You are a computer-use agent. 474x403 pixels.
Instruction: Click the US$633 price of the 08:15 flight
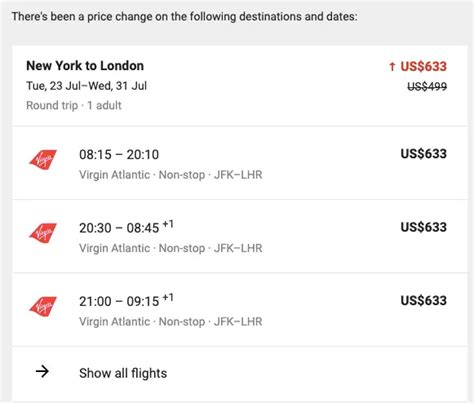(423, 154)
